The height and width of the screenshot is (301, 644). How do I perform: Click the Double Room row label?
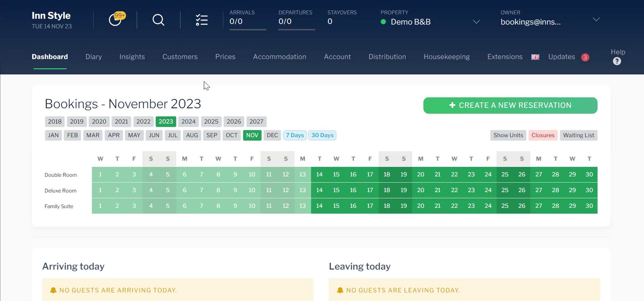tap(61, 175)
